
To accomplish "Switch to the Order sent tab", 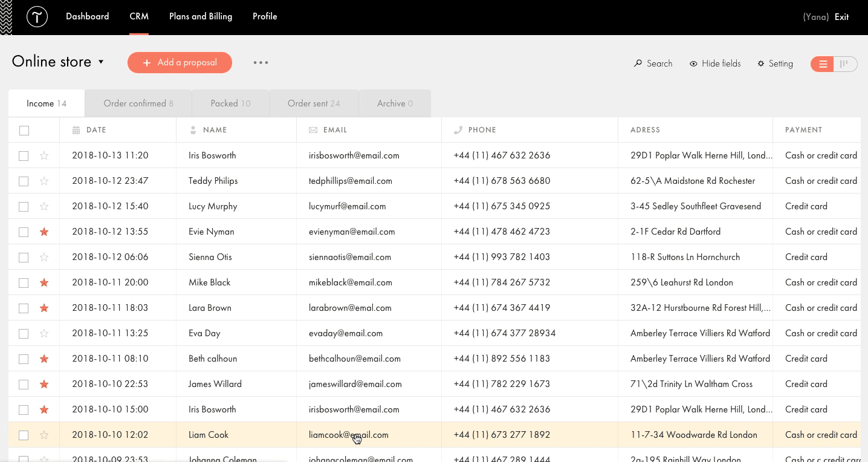I will [314, 103].
